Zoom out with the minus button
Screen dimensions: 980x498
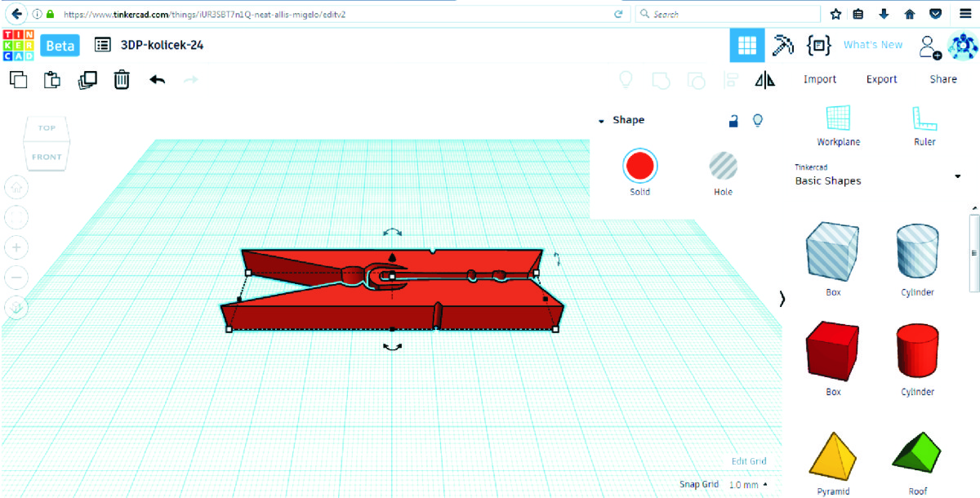tap(16, 278)
